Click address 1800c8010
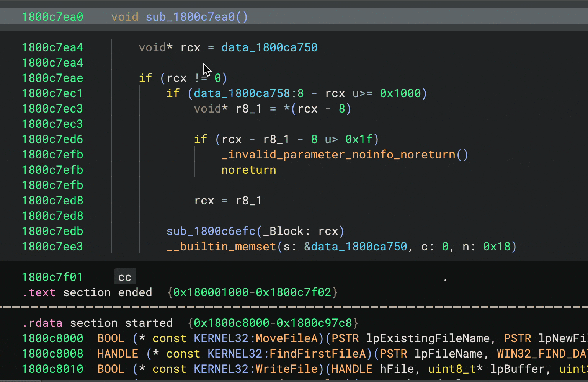Image resolution: width=588 pixels, height=382 pixels. click(x=52, y=369)
